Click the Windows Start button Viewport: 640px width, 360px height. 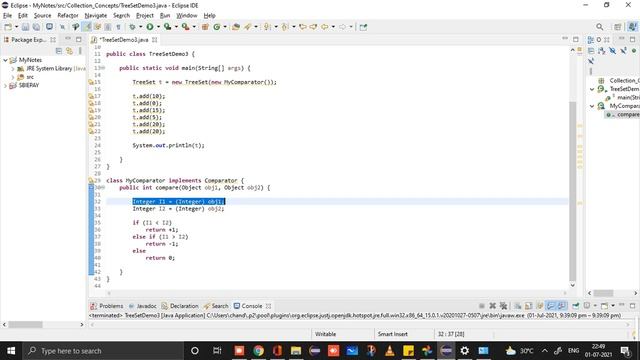11,351
